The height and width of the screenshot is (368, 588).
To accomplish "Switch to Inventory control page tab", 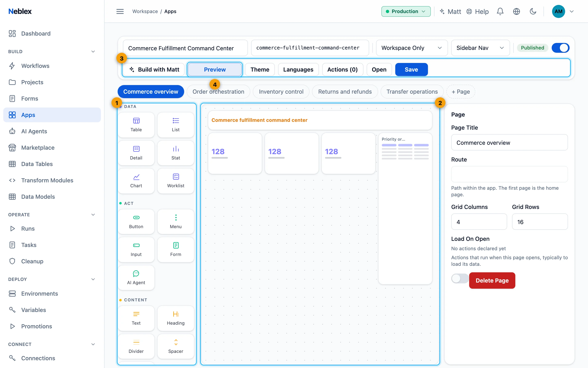I will tap(281, 92).
